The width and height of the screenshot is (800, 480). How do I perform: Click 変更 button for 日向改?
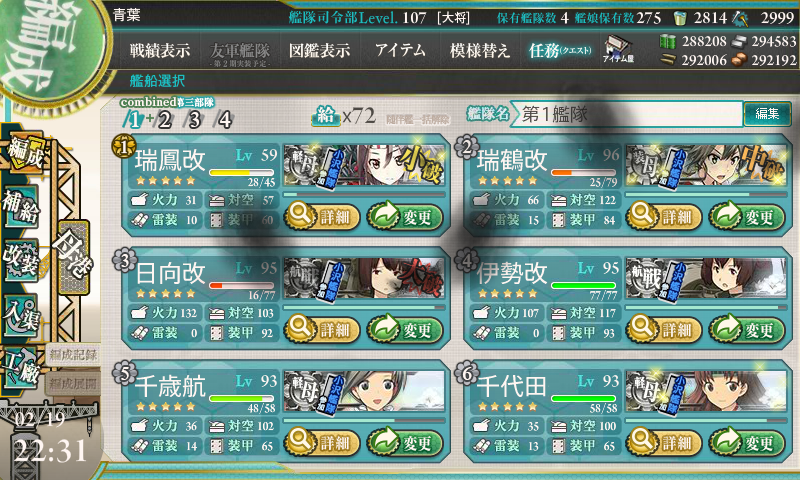[x=405, y=330]
